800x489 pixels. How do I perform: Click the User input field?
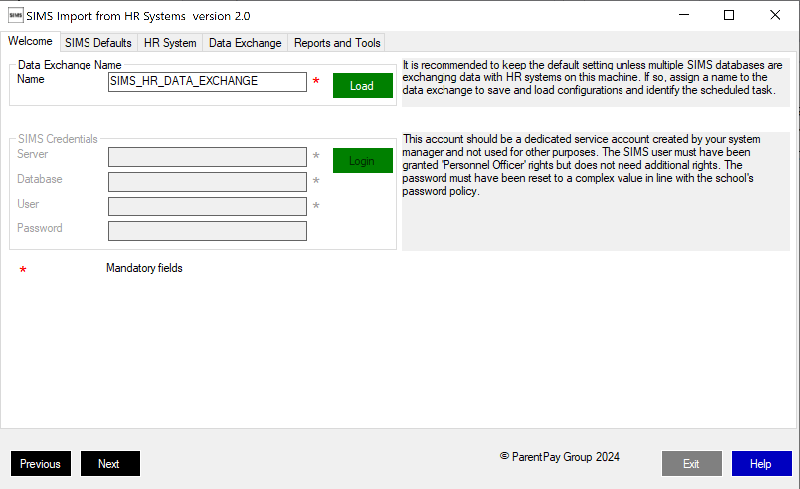point(207,206)
